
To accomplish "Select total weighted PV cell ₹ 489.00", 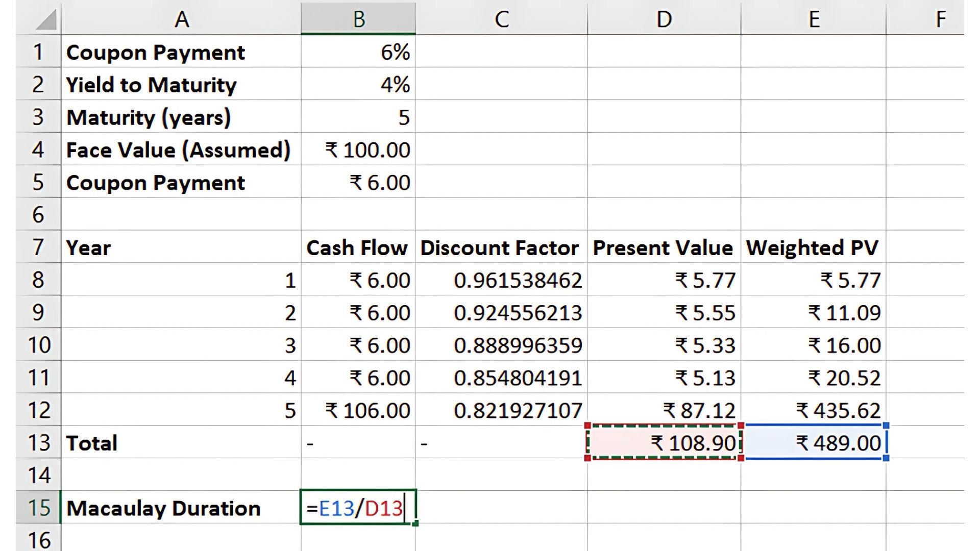I will click(813, 442).
